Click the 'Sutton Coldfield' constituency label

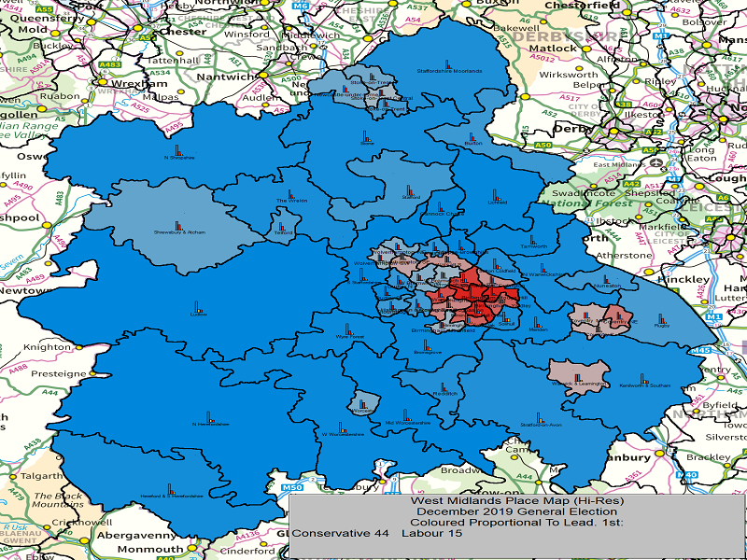pyautogui.click(x=498, y=271)
